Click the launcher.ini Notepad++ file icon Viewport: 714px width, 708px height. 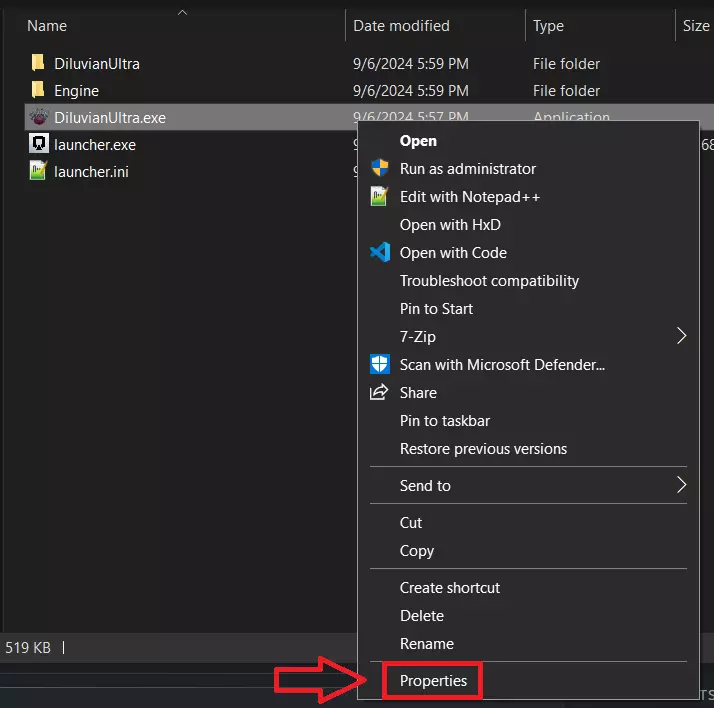[x=38, y=171]
